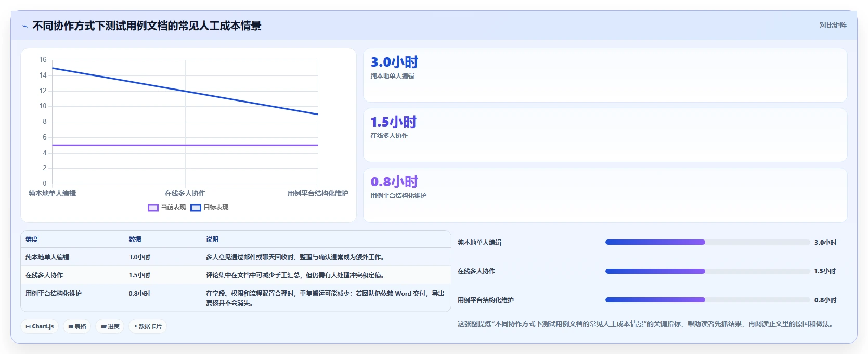Viewport: 868px width, 354px height.
Task: Click 用例平台结构化维护 label in the progress list
Action: pos(486,300)
